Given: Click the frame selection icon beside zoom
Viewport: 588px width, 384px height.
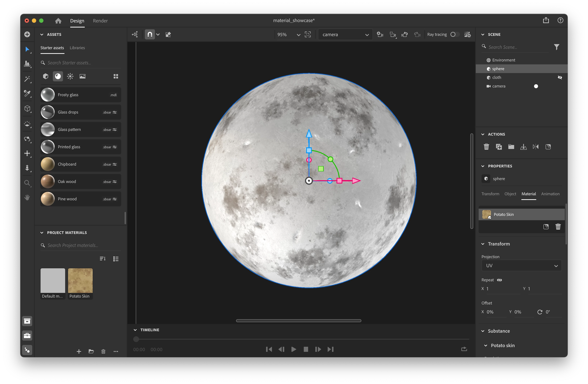Looking at the screenshot, I should pyautogui.click(x=308, y=35).
